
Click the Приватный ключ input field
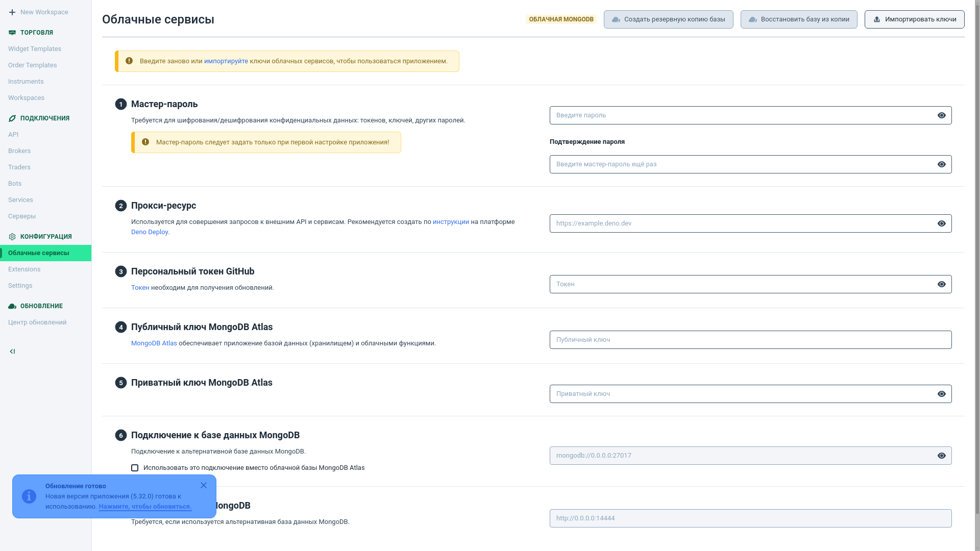[750, 394]
